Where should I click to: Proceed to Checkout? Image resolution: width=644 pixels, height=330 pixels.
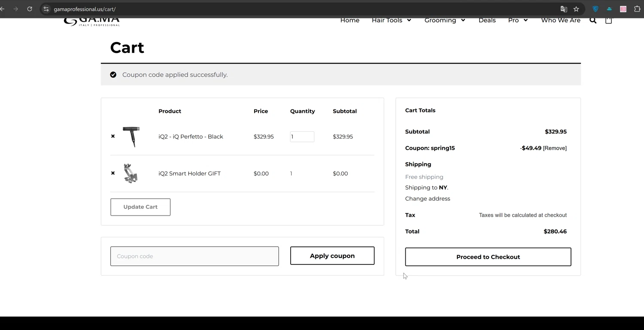click(488, 257)
